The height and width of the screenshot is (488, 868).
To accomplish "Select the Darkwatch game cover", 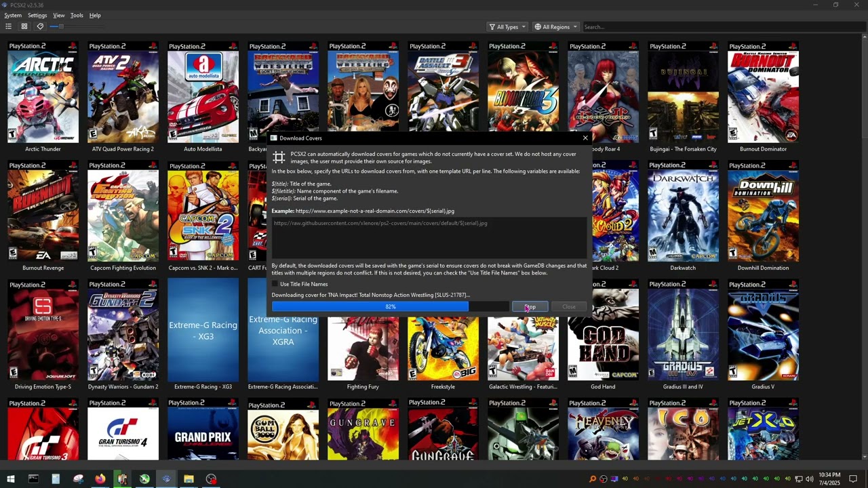I will click(x=683, y=211).
